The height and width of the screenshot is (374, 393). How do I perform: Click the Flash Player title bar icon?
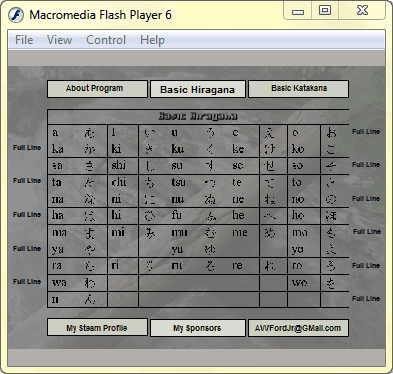pyautogui.click(x=16, y=15)
